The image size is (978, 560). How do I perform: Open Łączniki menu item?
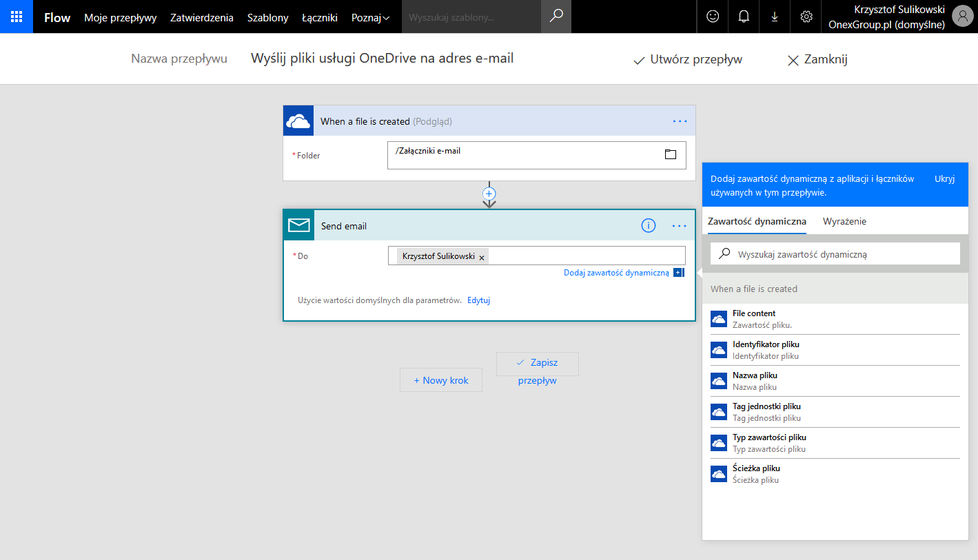click(x=320, y=18)
